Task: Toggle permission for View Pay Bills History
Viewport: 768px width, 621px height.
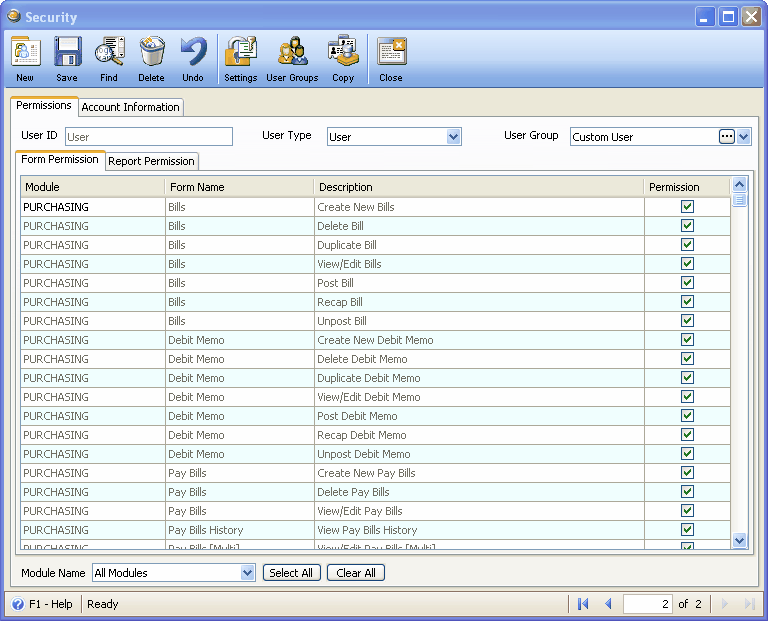Action: (x=687, y=530)
